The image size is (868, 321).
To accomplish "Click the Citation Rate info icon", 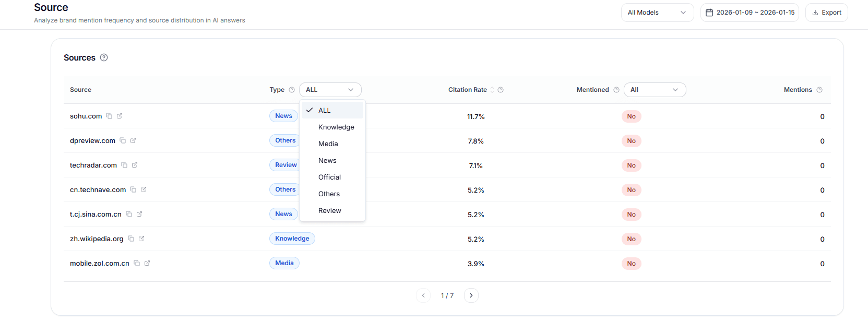I will point(501,90).
